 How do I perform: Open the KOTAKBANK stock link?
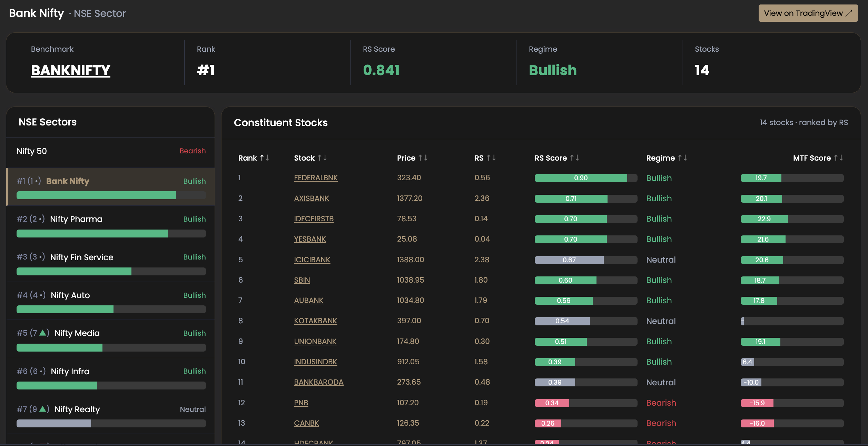[x=315, y=321]
